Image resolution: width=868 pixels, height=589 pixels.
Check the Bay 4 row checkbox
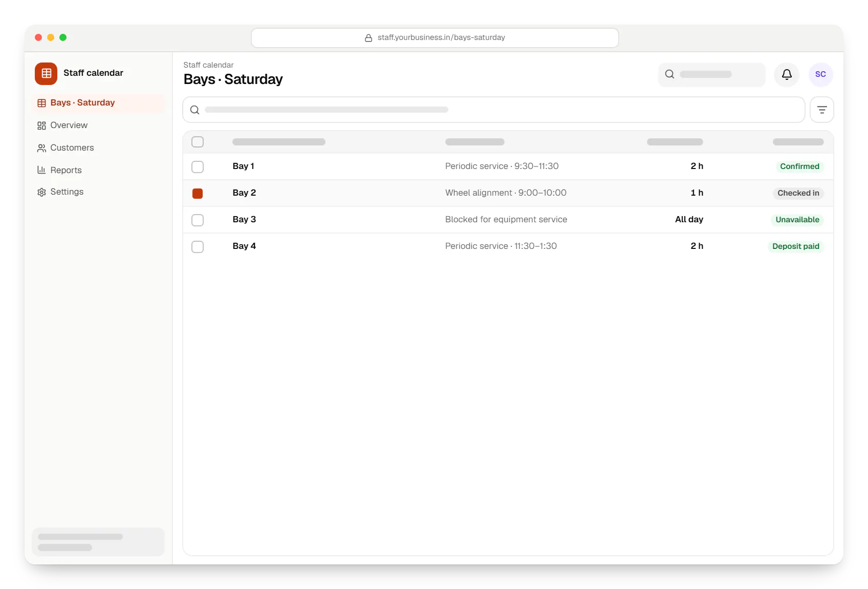coord(198,246)
